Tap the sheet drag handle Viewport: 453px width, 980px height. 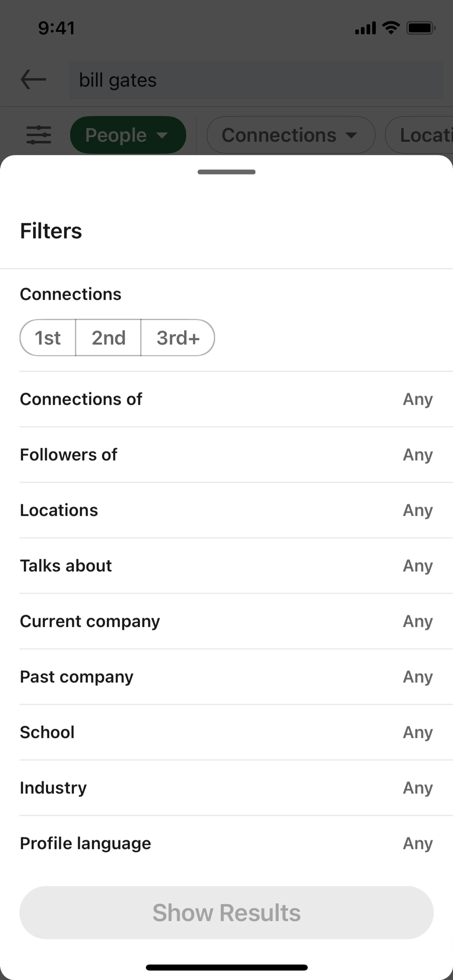click(x=226, y=172)
